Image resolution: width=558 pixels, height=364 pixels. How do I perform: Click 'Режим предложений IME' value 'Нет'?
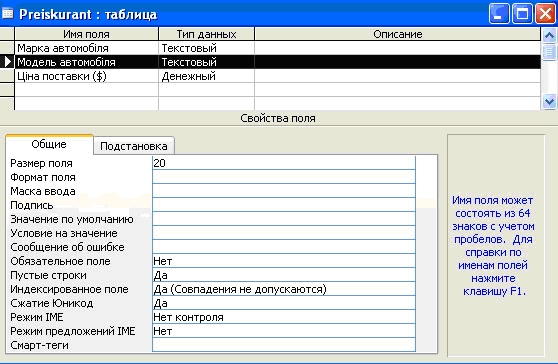(284, 331)
